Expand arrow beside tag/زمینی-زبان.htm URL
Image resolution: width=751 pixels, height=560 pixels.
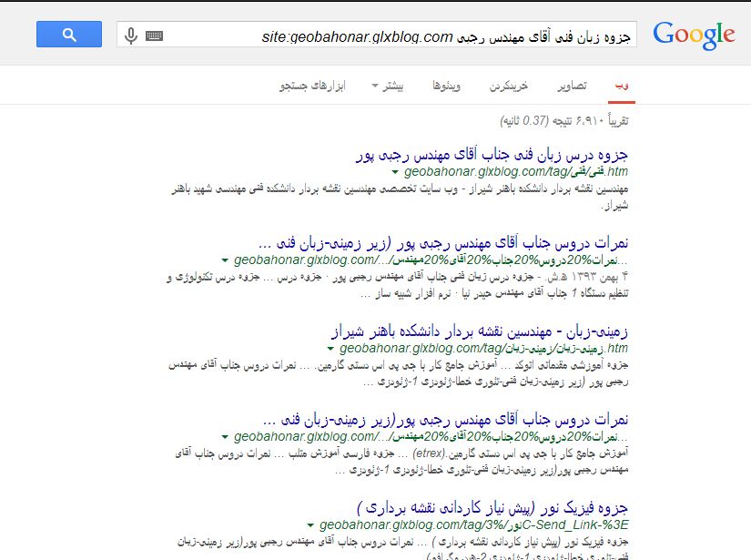330,349
